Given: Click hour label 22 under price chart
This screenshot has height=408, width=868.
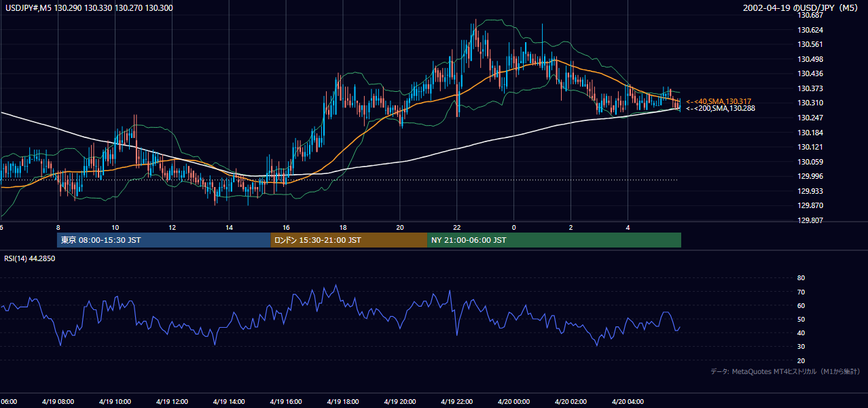Looking at the screenshot, I should click(x=457, y=227).
